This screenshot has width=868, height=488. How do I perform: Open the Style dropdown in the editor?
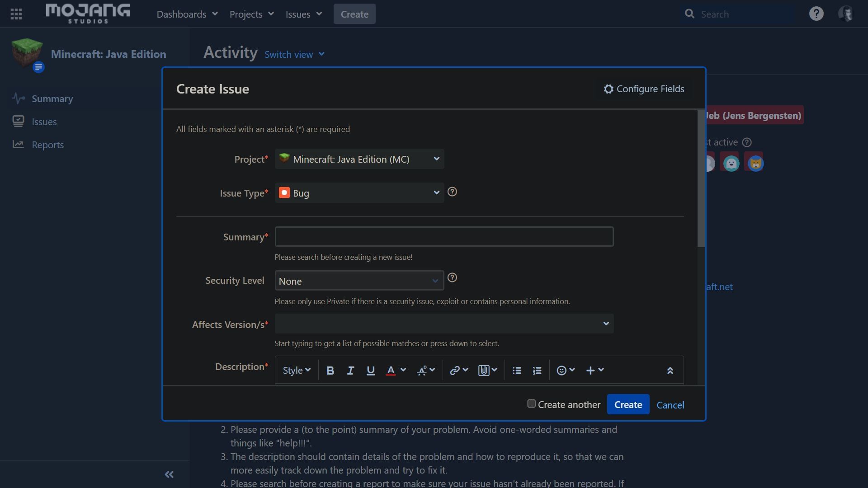[x=296, y=370]
